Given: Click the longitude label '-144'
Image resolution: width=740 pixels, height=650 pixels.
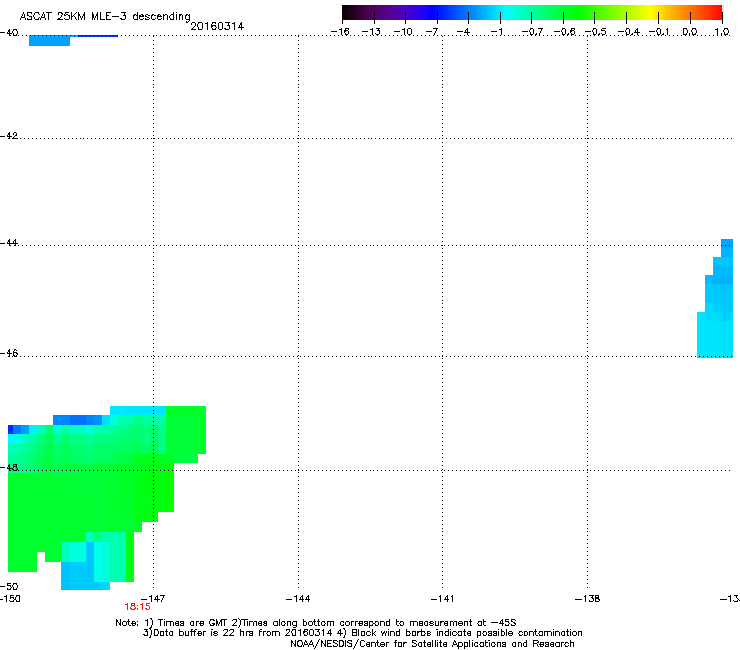Looking at the screenshot, I should point(298,599).
